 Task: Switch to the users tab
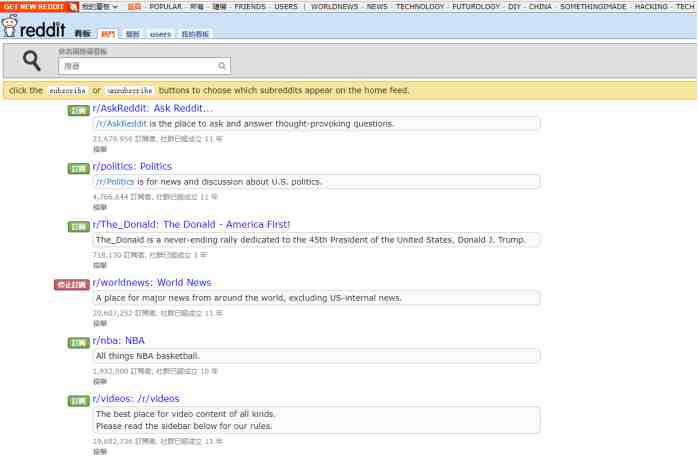point(160,34)
